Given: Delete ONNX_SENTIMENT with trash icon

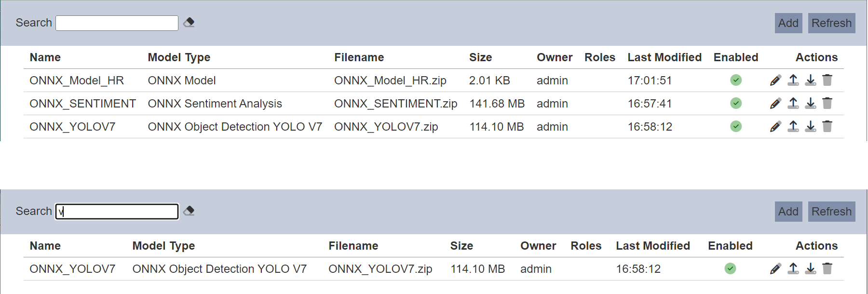Looking at the screenshot, I should (827, 103).
